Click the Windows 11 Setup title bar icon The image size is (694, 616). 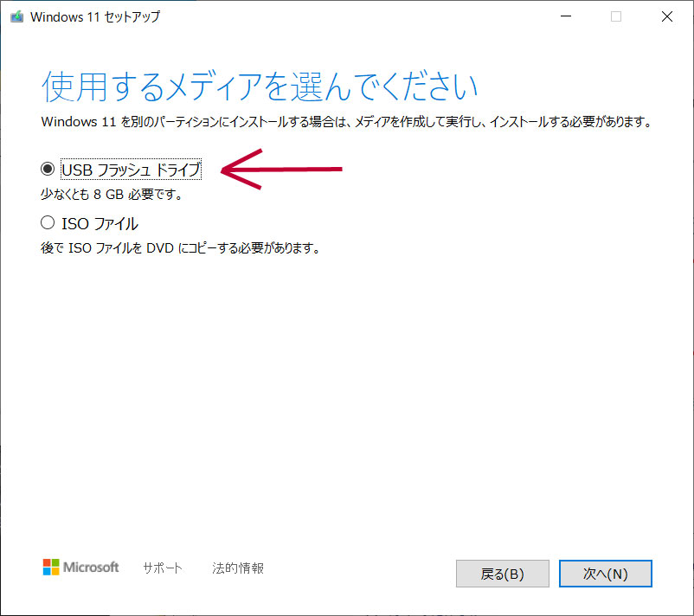click(16, 16)
